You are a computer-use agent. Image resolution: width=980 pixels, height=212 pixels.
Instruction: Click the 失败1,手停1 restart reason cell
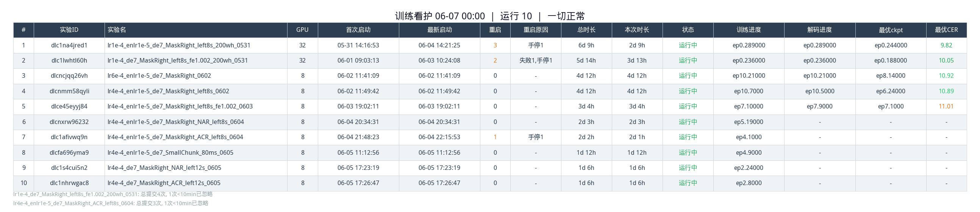tap(536, 61)
